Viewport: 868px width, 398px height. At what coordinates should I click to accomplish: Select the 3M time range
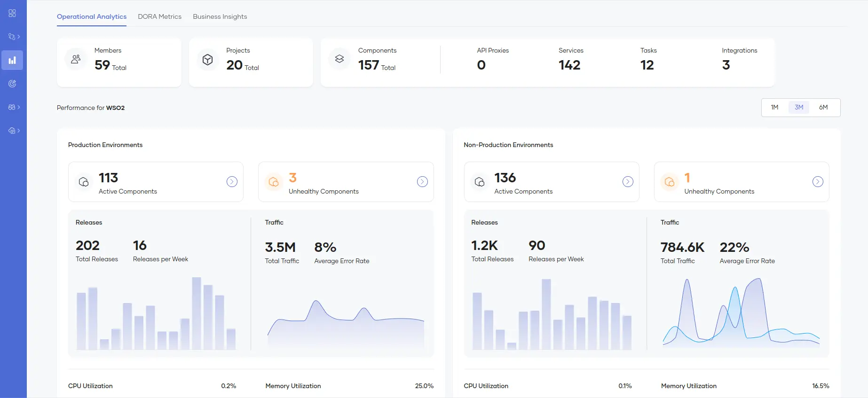point(799,107)
